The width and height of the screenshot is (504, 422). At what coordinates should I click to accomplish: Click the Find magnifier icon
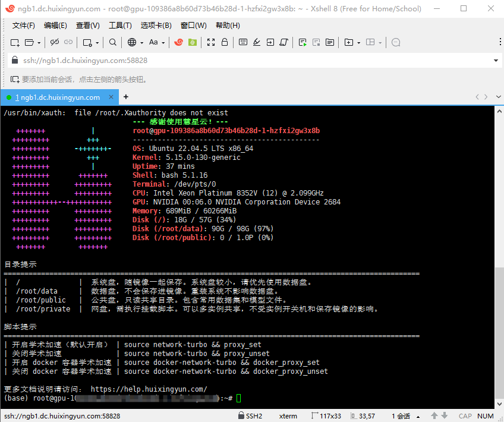(x=113, y=42)
